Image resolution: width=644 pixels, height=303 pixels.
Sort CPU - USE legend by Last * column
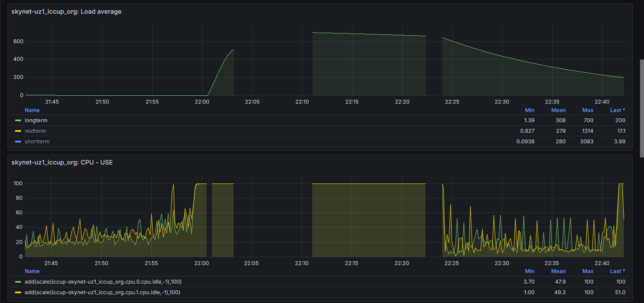(x=618, y=271)
